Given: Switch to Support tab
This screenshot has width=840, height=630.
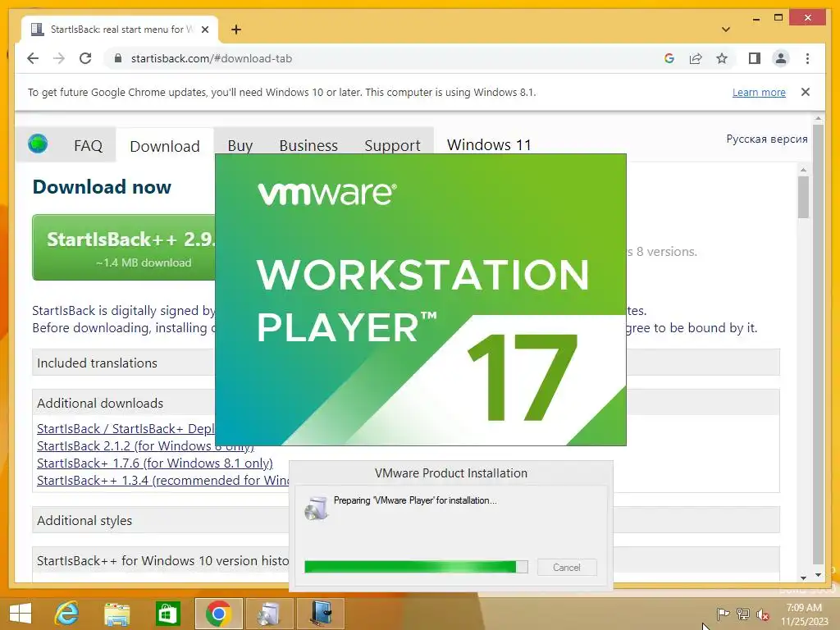Looking at the screenshot, I should [392, 146].
